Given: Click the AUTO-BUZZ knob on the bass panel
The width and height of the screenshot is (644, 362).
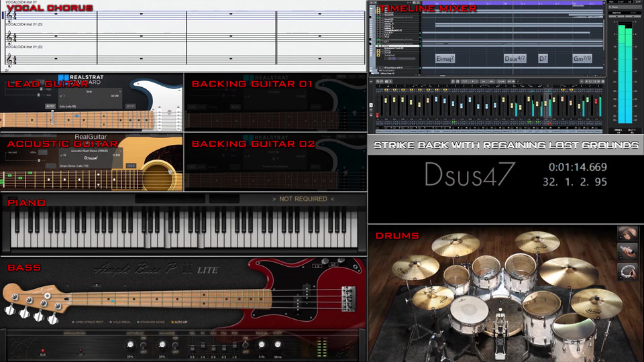Looking at the screenshot, I should coord(131,345).
